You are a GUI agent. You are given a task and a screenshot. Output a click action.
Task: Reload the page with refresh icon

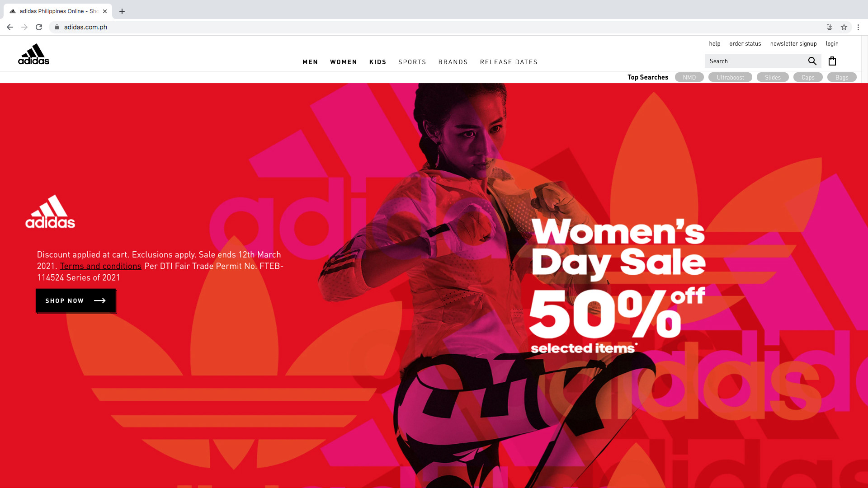[x=39, y=27]
